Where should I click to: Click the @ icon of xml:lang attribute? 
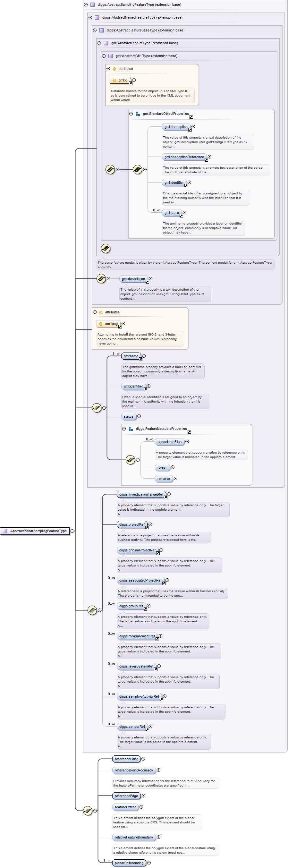(x=101, y=324)
